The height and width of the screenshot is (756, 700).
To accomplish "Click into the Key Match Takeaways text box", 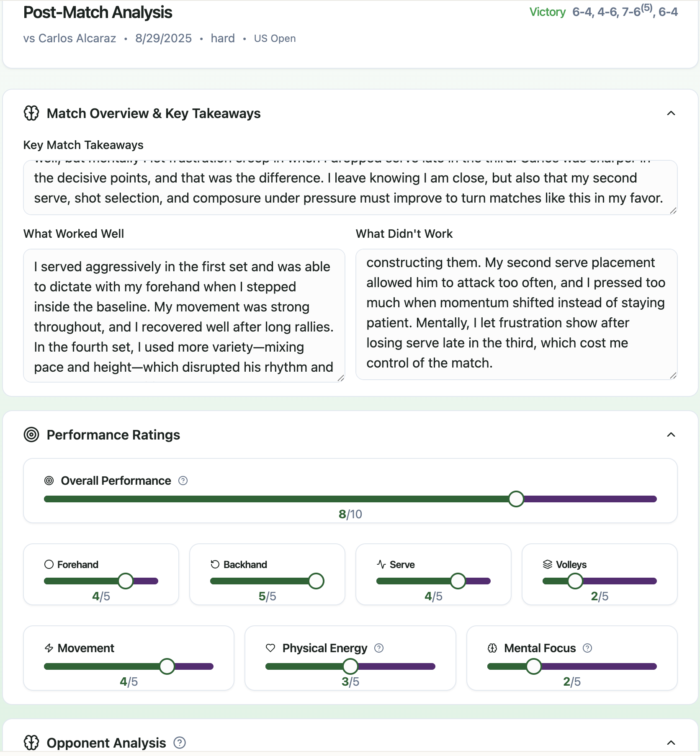I will [350, 188].
